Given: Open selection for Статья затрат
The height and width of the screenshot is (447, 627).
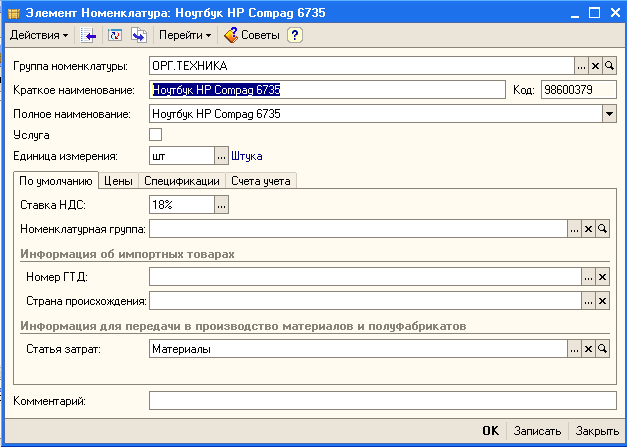Looking at the screenshot, I should 574,349.
